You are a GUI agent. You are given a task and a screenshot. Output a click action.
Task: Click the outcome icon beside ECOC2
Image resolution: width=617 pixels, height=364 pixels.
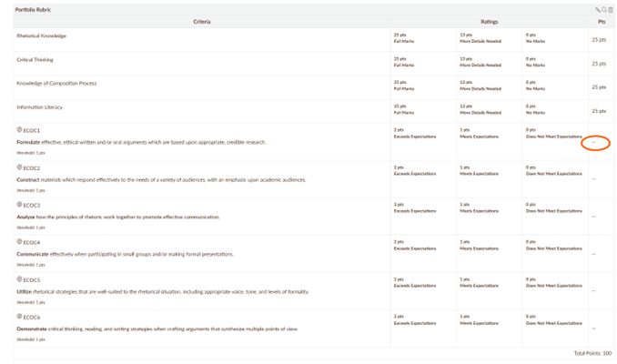pos(19,167)
